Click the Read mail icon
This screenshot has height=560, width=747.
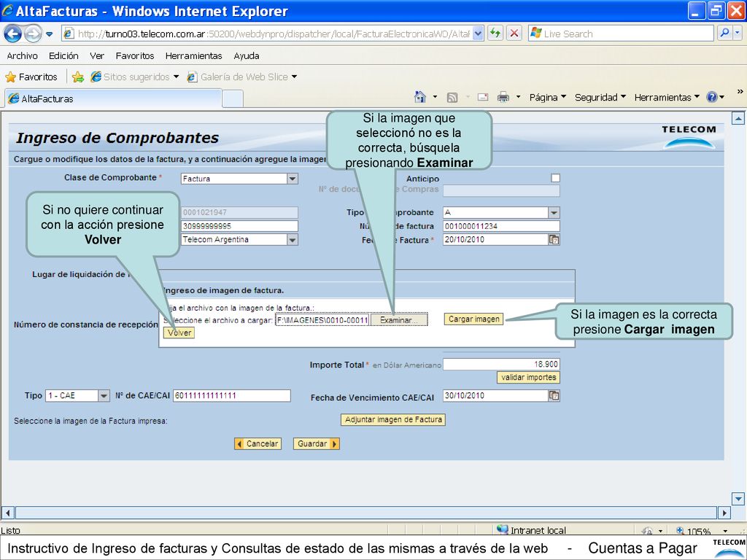tap(483, 97)
